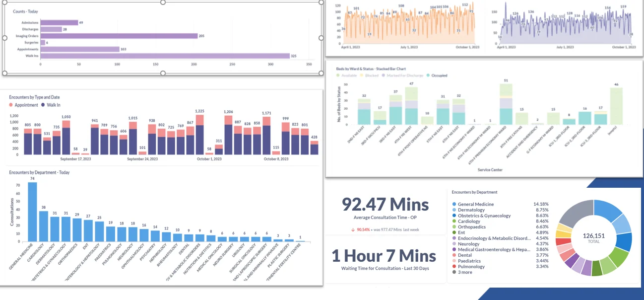
Task: Click the Cardiology bar showing 38
Action: point(44,226)
